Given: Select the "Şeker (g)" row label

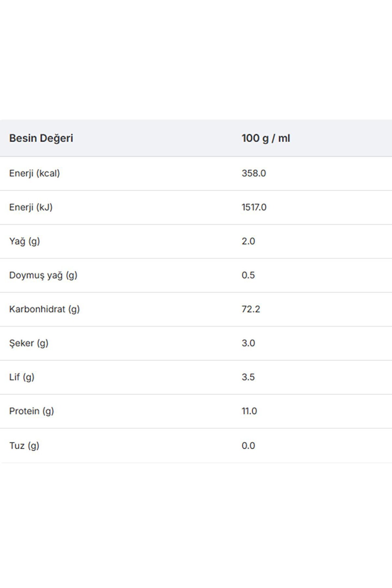Looking at the screenshot, I should tap(29, 343).
